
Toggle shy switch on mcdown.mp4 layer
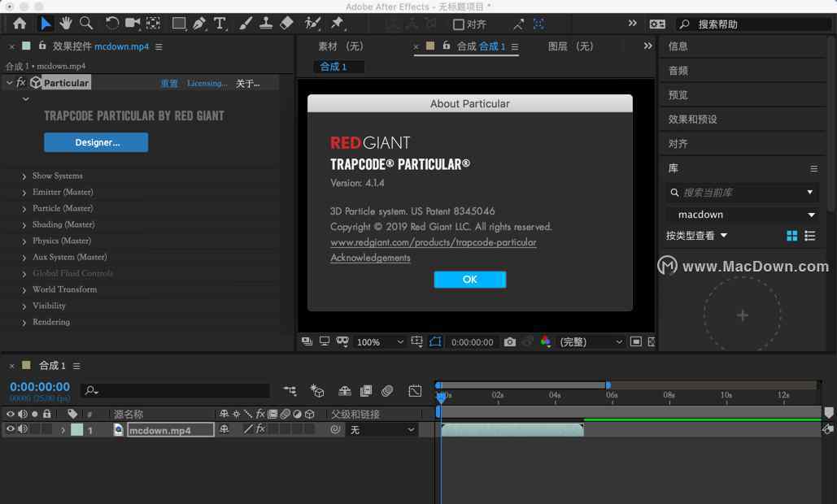[225, 428]
